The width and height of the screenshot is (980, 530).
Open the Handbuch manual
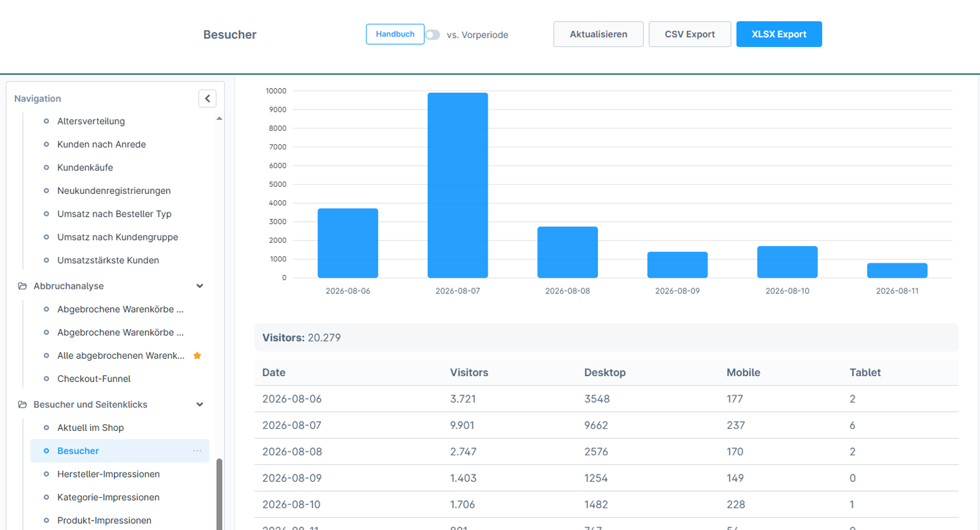coord(395,34)
